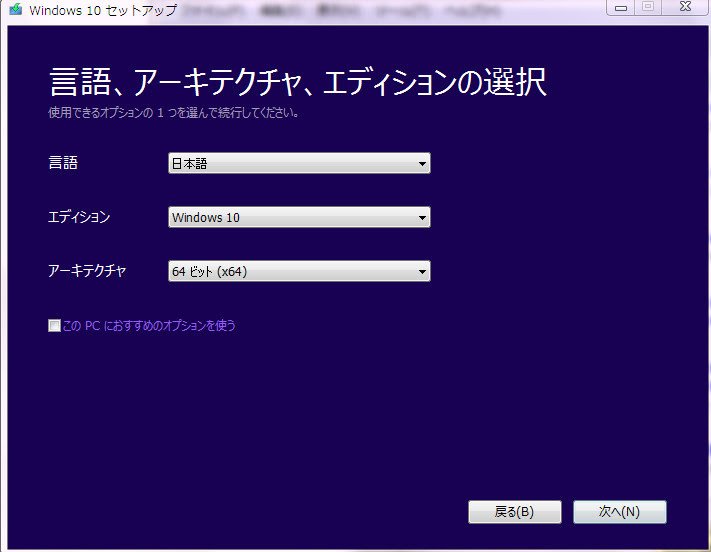Click the 戻る(B) back button
Screen dimensions: 711x552
point(515,512)
